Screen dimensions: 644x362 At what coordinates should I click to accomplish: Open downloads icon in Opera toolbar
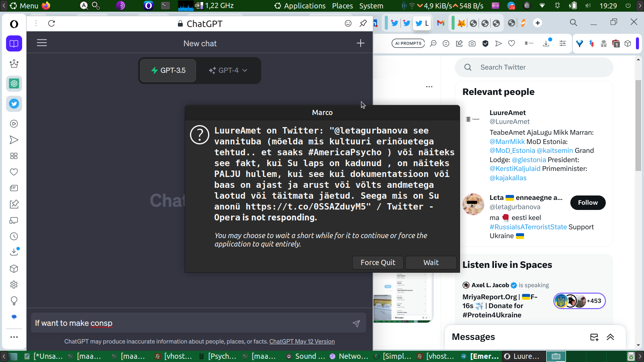tap(546, 43)
